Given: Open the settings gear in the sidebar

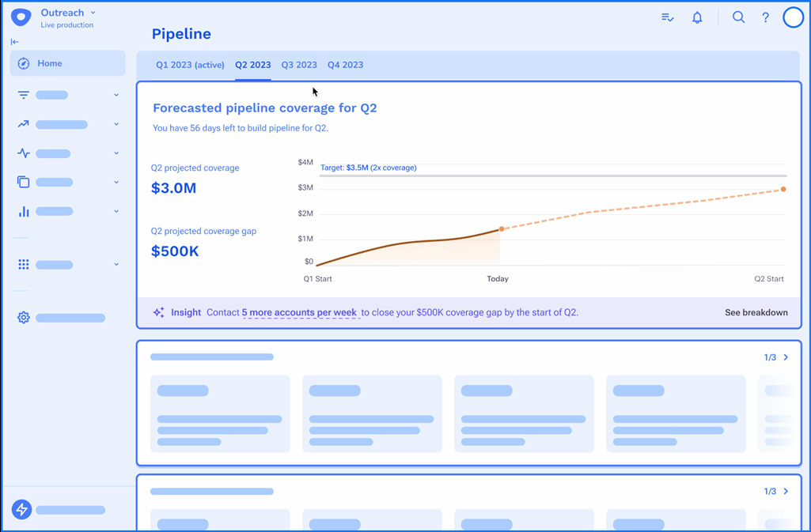Looking at the screenshot, I should coord(23,318).
